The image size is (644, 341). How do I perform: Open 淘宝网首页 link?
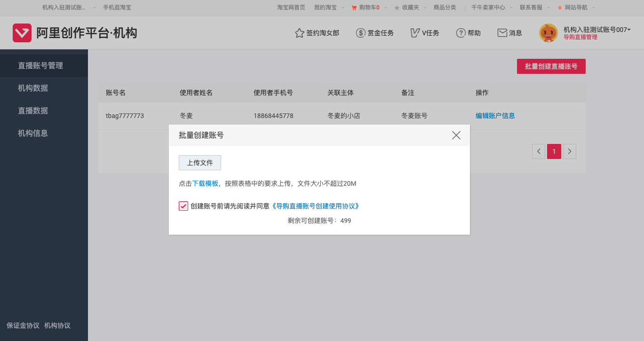(291, 8)
